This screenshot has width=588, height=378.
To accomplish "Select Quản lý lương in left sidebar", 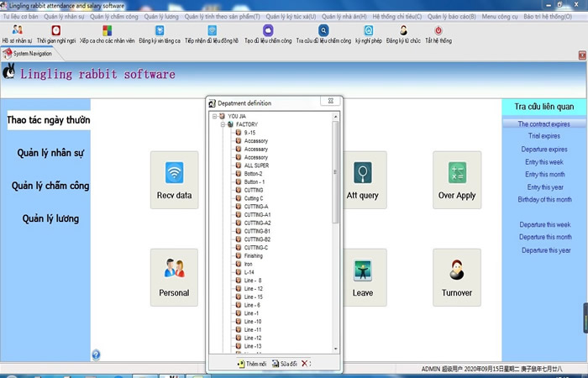I will coord(50,218).
